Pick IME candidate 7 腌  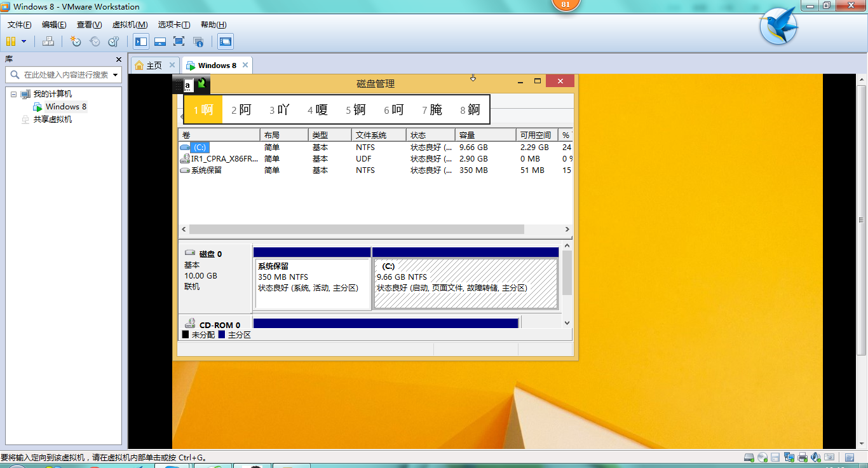[432, 109]
